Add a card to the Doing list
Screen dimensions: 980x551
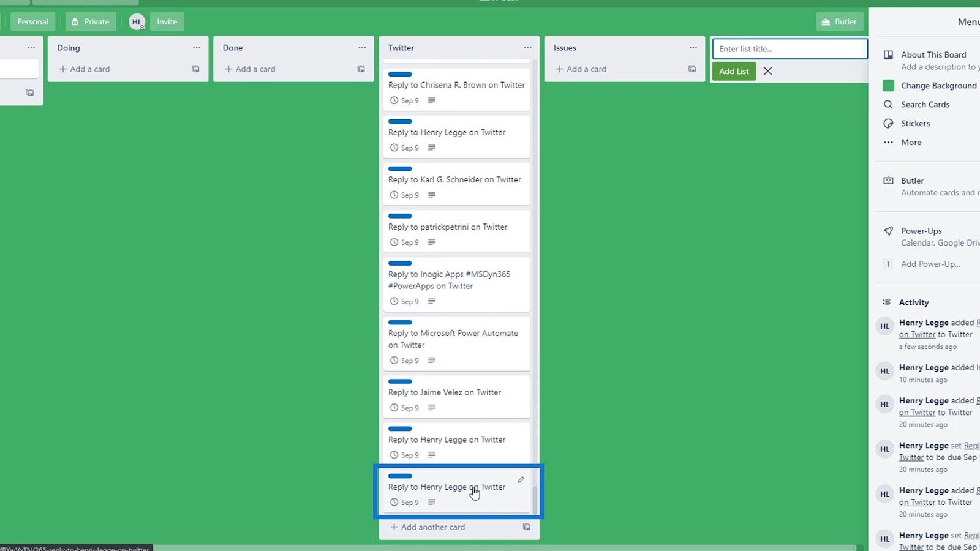[x=85, y=69]
